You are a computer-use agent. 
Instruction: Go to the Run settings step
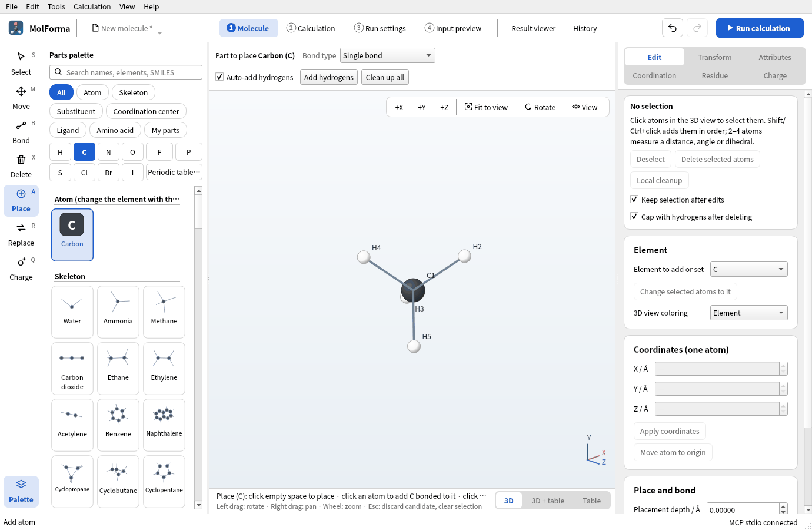click(x=380, y=28)
